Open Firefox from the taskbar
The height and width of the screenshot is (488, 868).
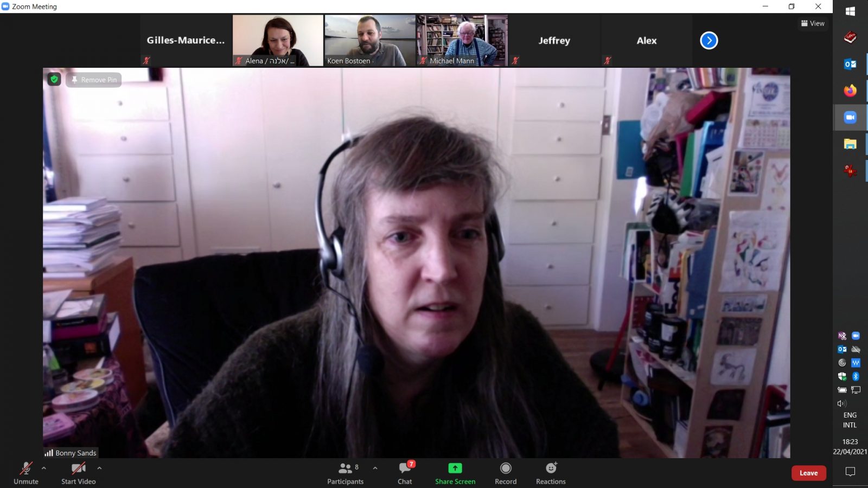[850, 91]
